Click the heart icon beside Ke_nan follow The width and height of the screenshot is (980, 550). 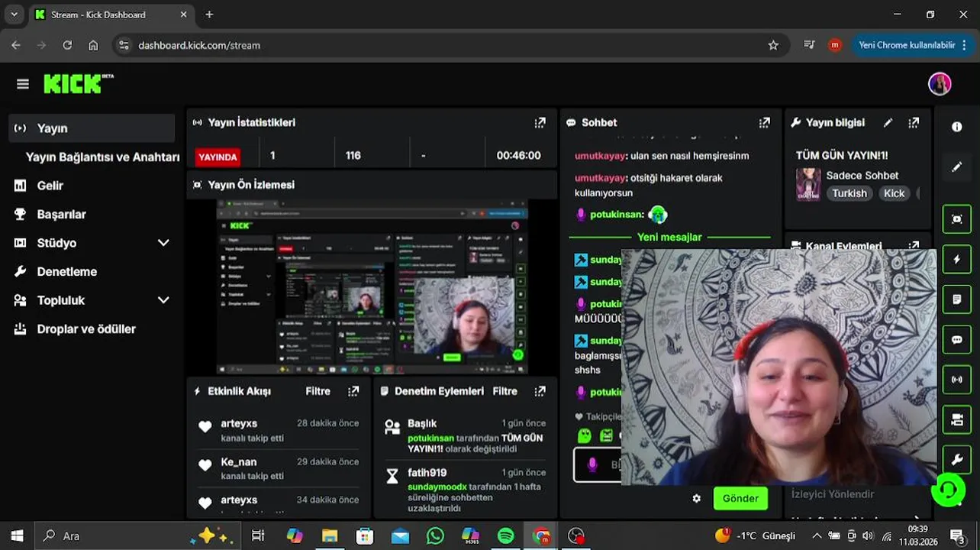click(205, 465)
